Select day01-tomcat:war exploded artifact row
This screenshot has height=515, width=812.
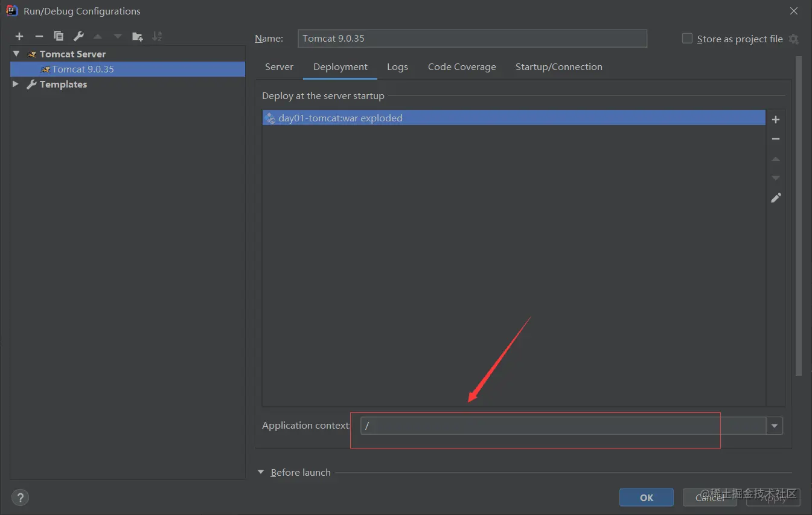point(514,118)
